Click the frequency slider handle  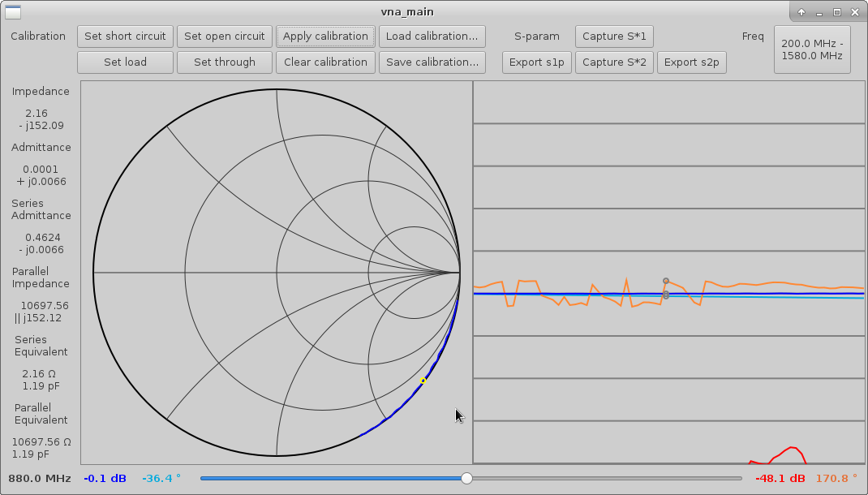[466, 479]
